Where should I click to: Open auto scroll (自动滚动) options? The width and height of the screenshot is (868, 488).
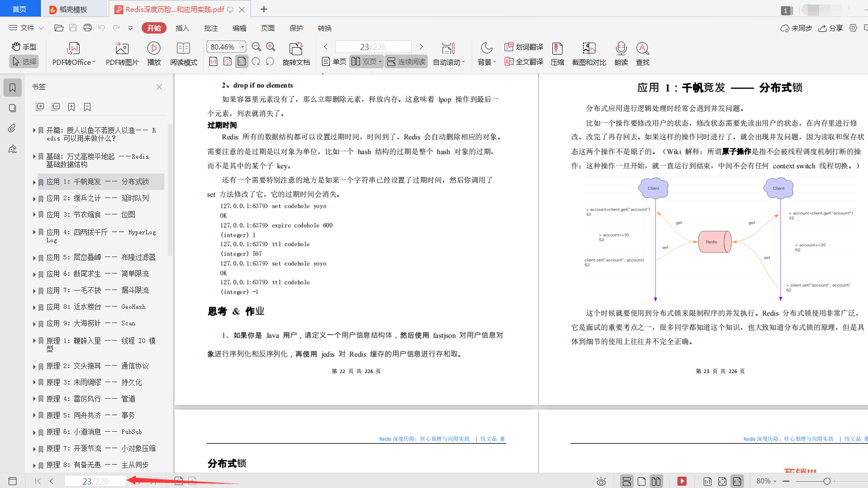[x=449, y=54]
